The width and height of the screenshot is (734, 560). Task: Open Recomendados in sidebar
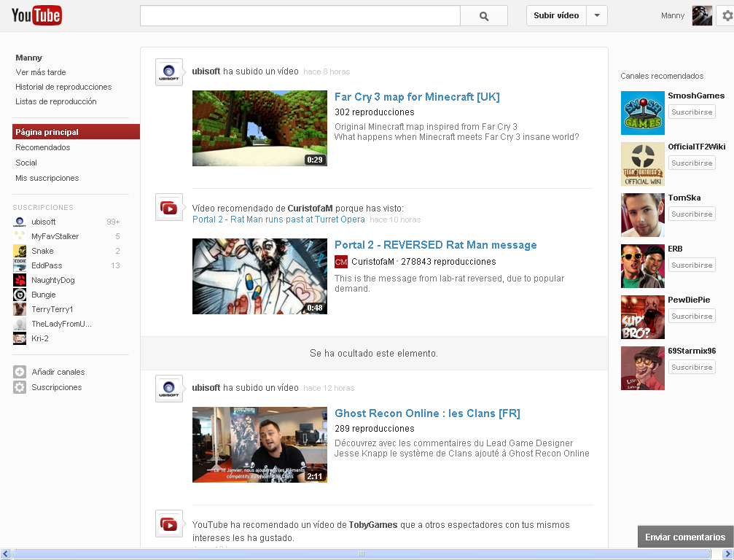point(42,147)
